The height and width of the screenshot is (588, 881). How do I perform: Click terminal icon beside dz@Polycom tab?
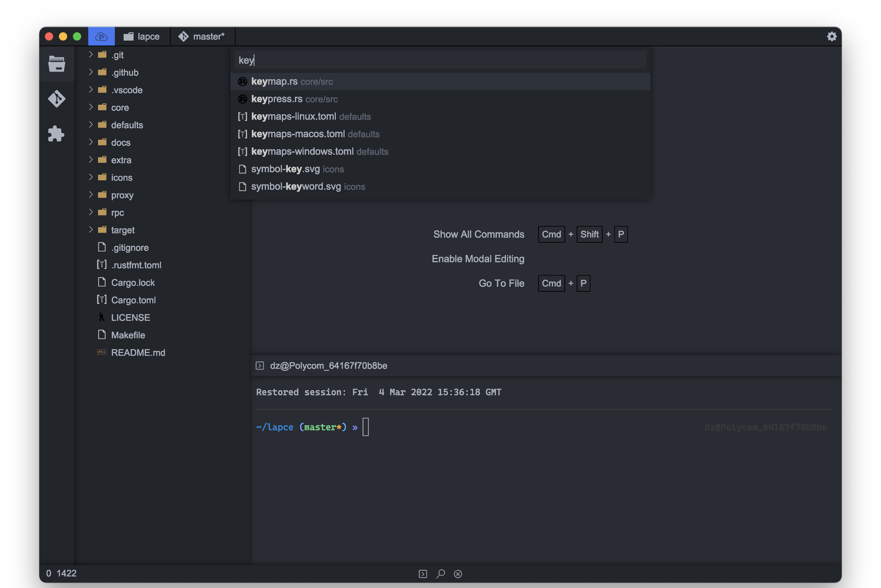(x=260, y=366)
